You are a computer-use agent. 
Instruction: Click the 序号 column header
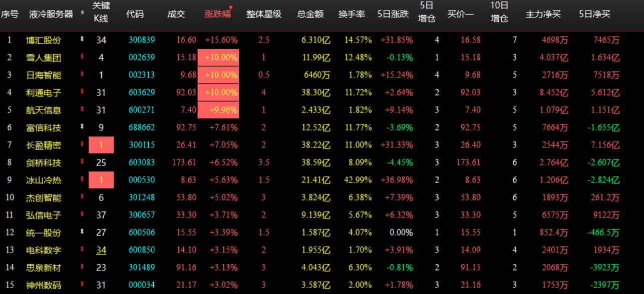pyautogui.click(x=10, y=14)
